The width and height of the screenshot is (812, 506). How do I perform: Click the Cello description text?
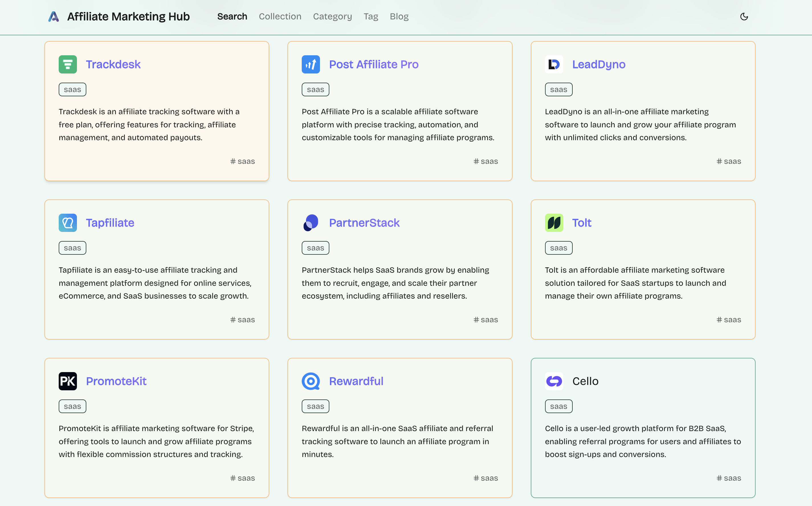[643, 441]
